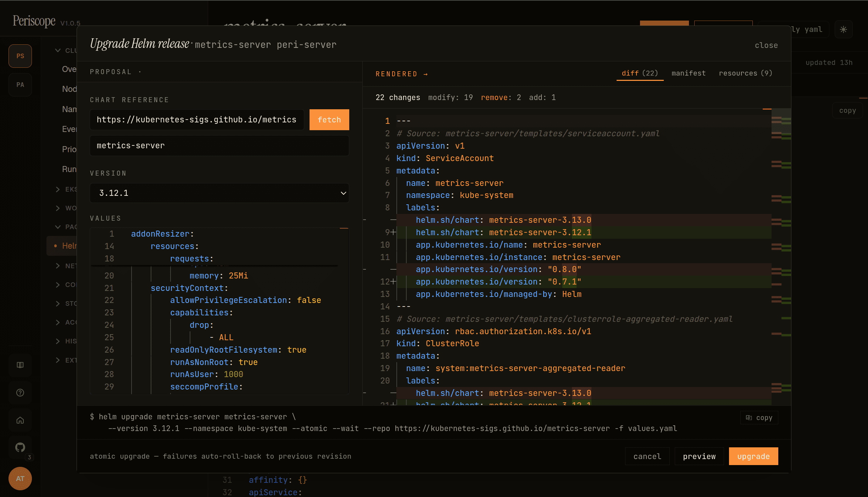The image size is (868, 497).
Task: Toggle the light/dark theme sun icon
Action: [x=844, y=29]
